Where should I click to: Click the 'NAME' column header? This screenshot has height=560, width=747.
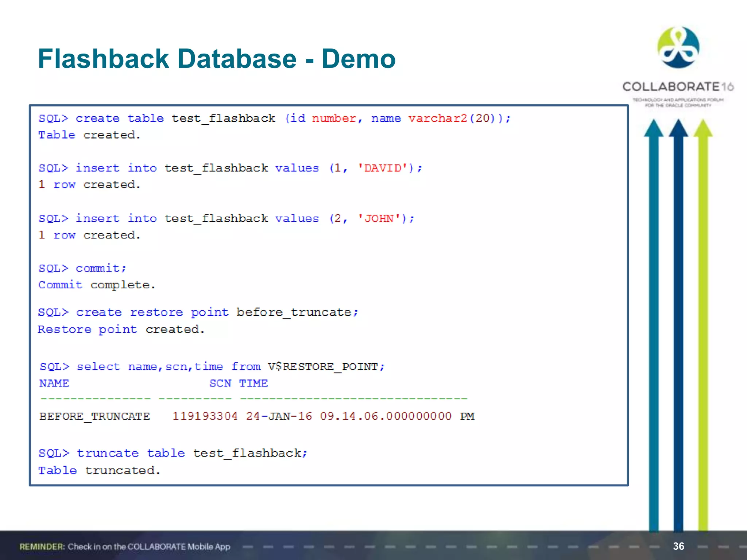pyautogui.click(x=54, y=383)
